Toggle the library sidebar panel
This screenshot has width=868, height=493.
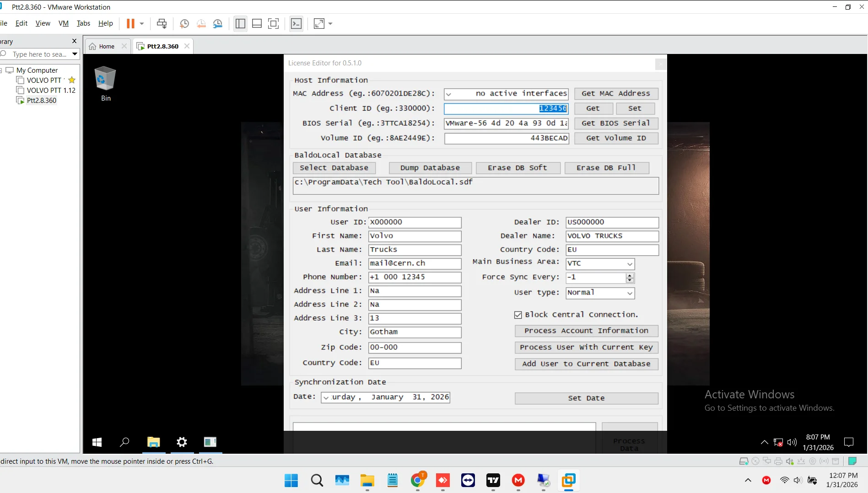pos(240,23)
